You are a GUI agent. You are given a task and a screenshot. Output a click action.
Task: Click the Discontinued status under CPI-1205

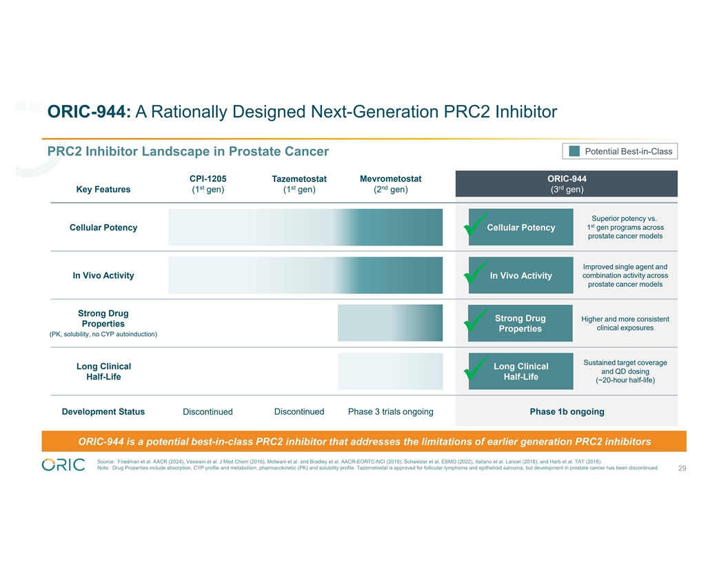pos(208,412)
